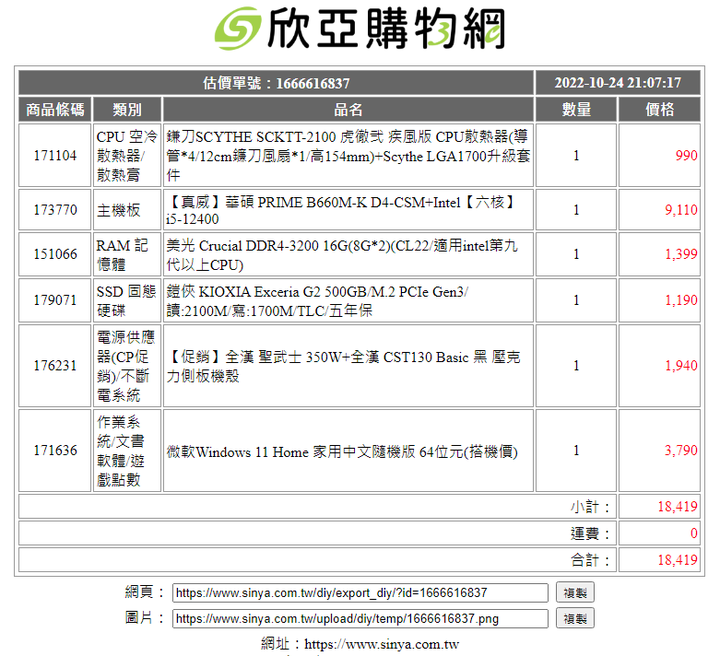The width and height of the screenshot is (720, 656).
Task: Click the 品名 column header
Action: [x=348, y=110]
